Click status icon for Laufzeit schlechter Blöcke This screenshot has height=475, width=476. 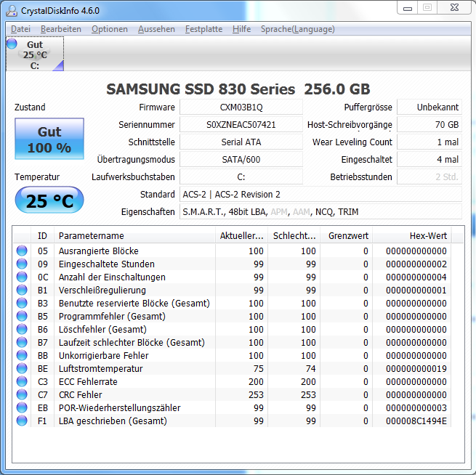click(x=22, y=342)
